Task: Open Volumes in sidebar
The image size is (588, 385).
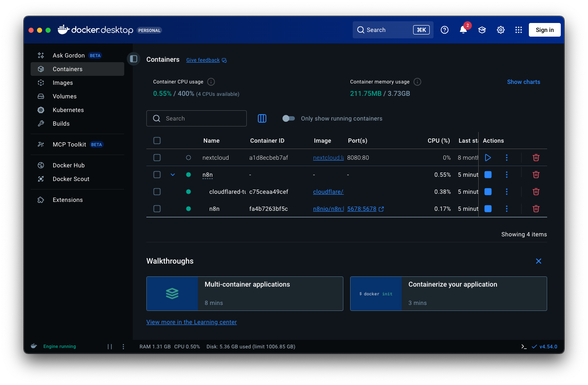Action: click(x=77, y=96)
